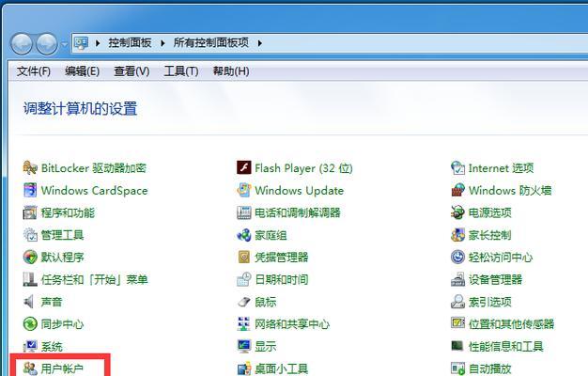Image resolution: width=588 pixels, height=376 pixels.
Task: Click the 轻松访问中心 icon
Action: coord(457,257)
